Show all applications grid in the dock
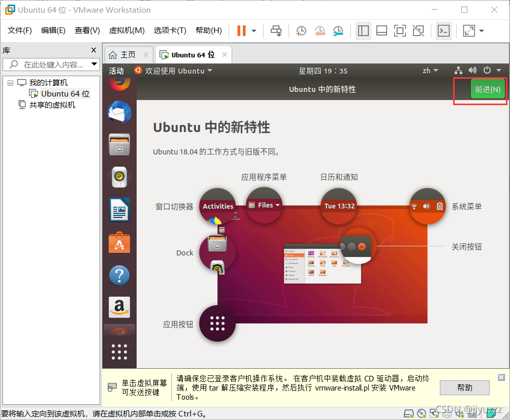This screenshot has height=420, width=510. pos(119,351)
